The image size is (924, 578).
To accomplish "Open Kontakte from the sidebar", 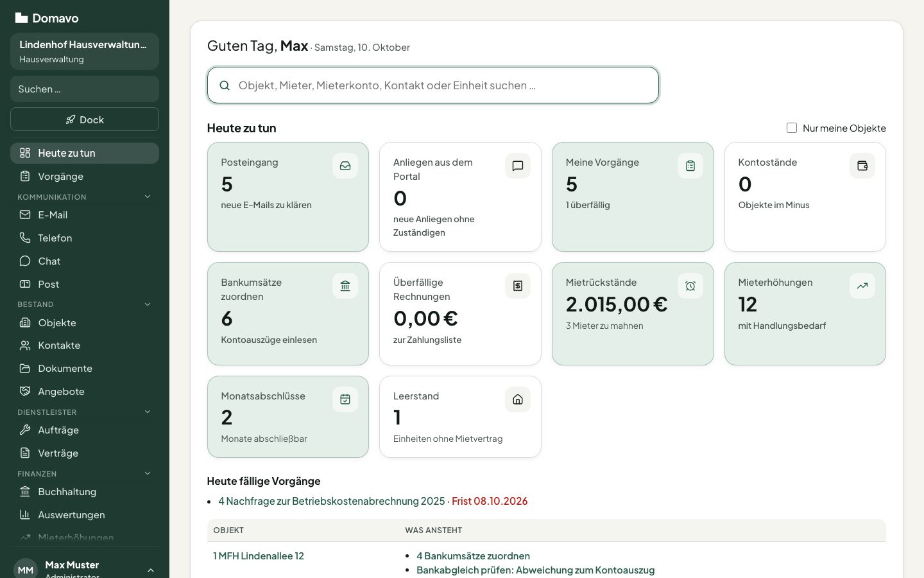I will [85, 345].
